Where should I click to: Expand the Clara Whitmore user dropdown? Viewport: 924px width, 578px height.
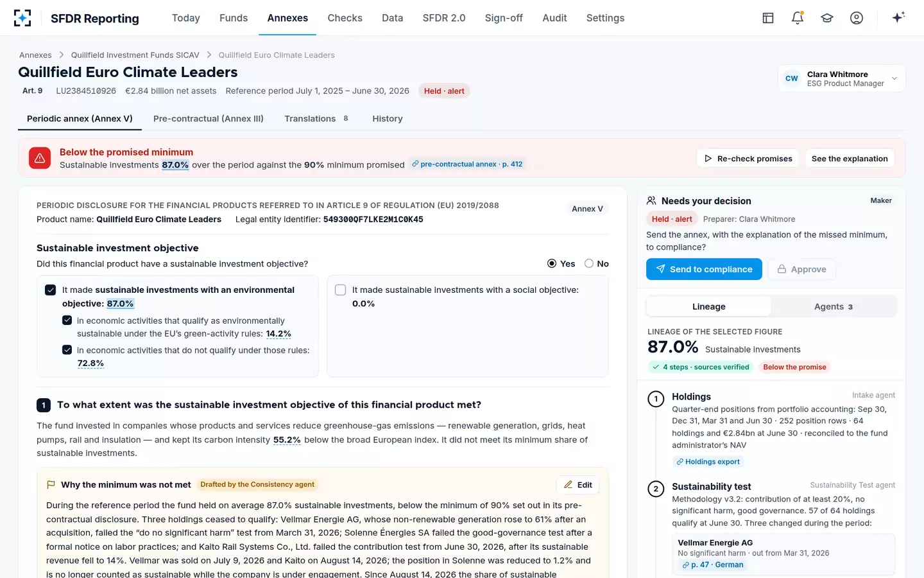[x=841, y=78]
